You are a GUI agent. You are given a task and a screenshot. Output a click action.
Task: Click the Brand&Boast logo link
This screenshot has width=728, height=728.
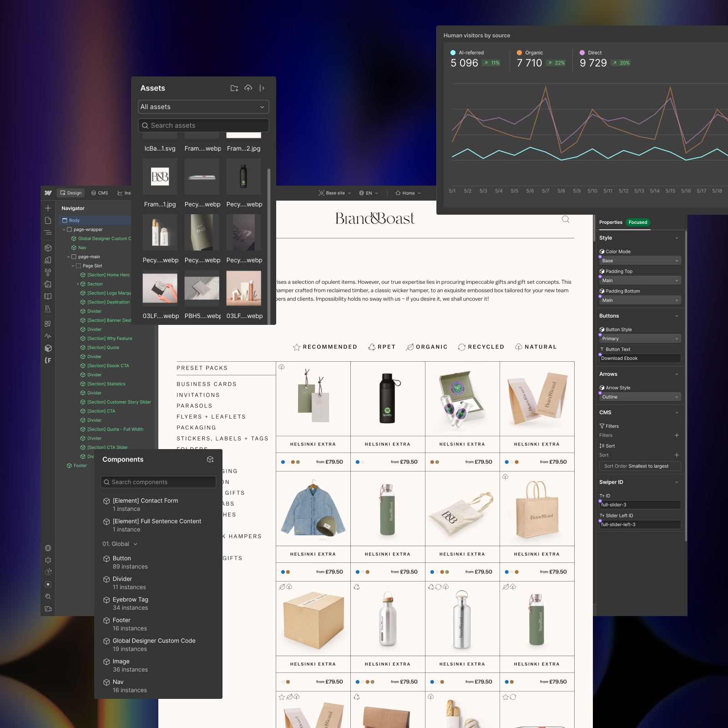coord(375,219)
